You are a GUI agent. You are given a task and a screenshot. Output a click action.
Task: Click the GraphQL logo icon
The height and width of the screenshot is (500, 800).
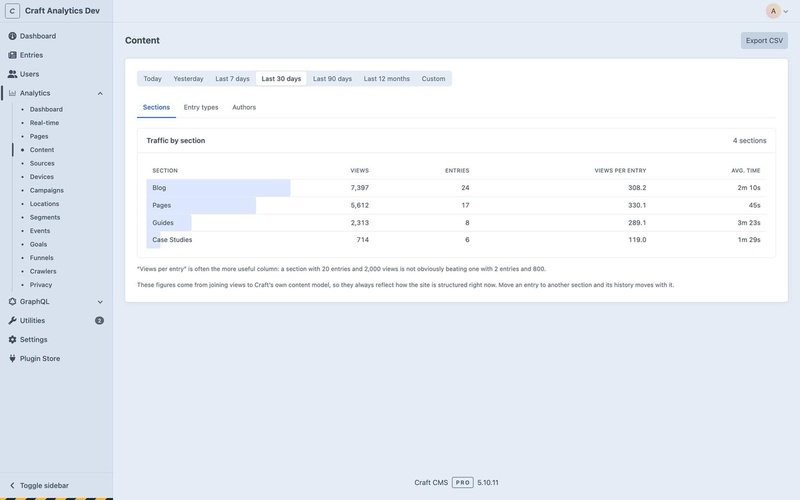12,302
